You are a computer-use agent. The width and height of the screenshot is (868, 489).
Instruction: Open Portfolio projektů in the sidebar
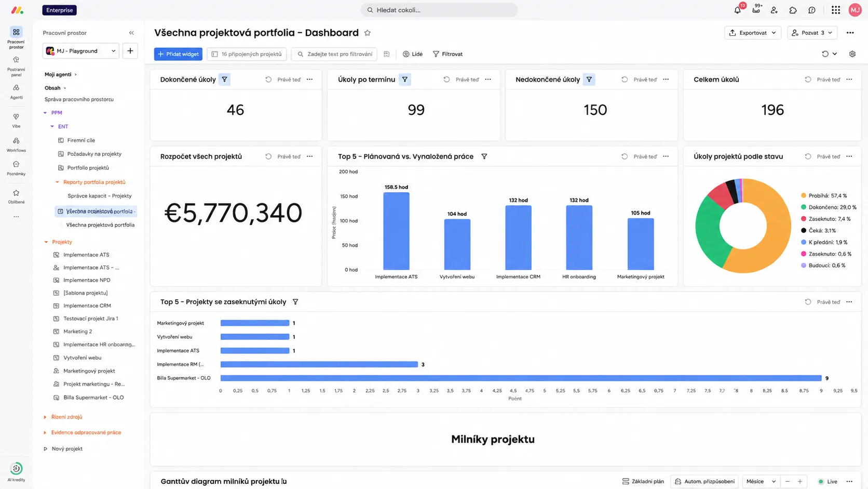coord(88,168)
